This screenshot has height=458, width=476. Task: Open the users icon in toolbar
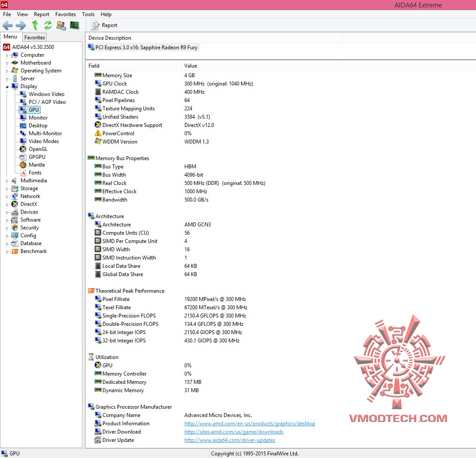(x=61, y=25)
